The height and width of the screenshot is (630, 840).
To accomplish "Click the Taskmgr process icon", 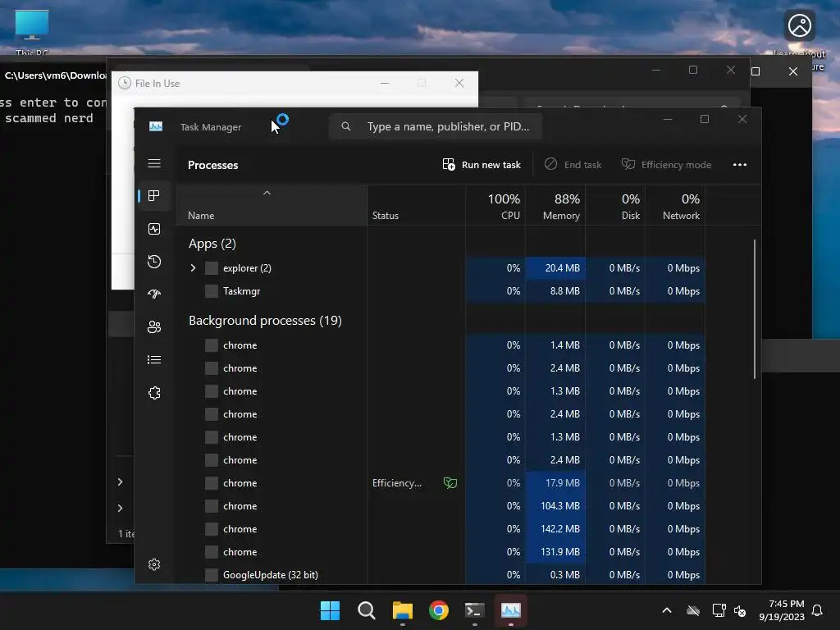I will pos(212,291).
